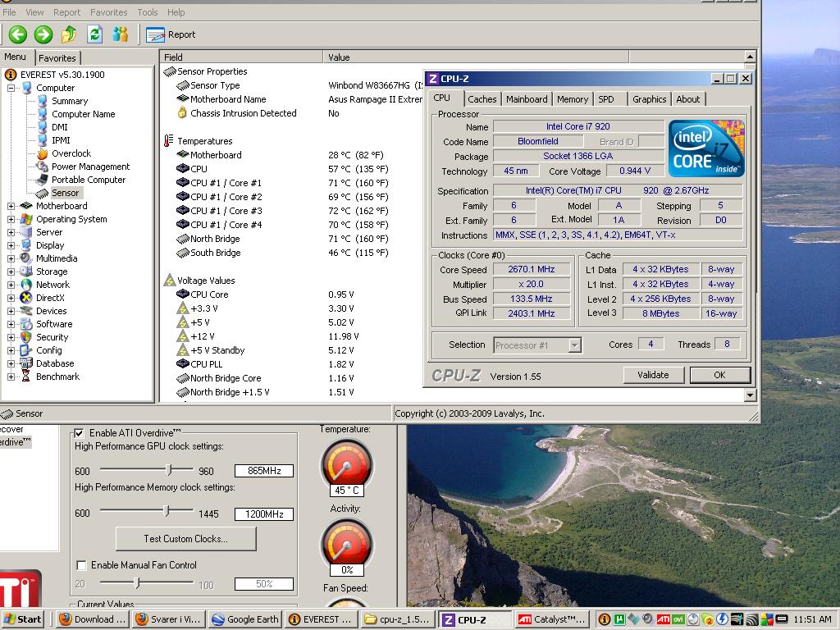Open the cpu-z_1.5 folder taskbar button
Image resolution: width=840 pixels, height=630 pixels.
399,619
